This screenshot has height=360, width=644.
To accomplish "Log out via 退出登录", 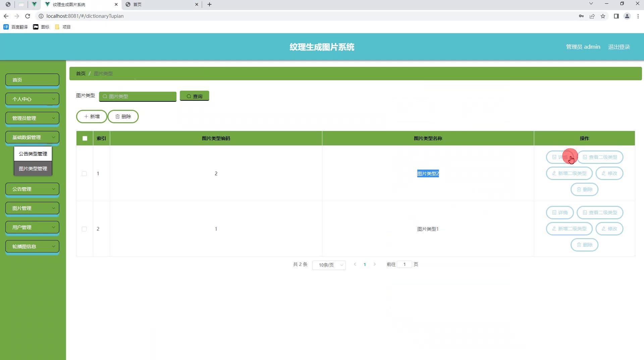I will (619, 47).
